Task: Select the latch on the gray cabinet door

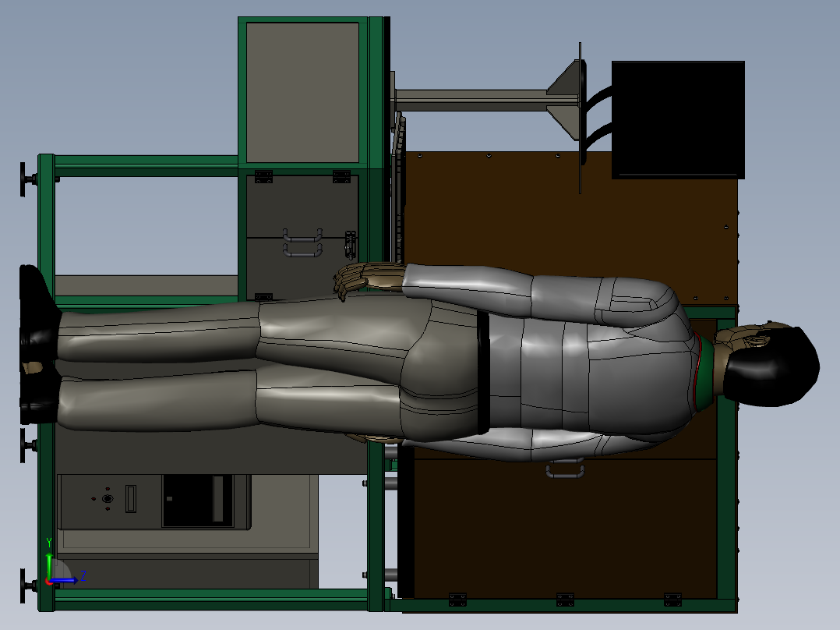Action: tap(350, 244)
